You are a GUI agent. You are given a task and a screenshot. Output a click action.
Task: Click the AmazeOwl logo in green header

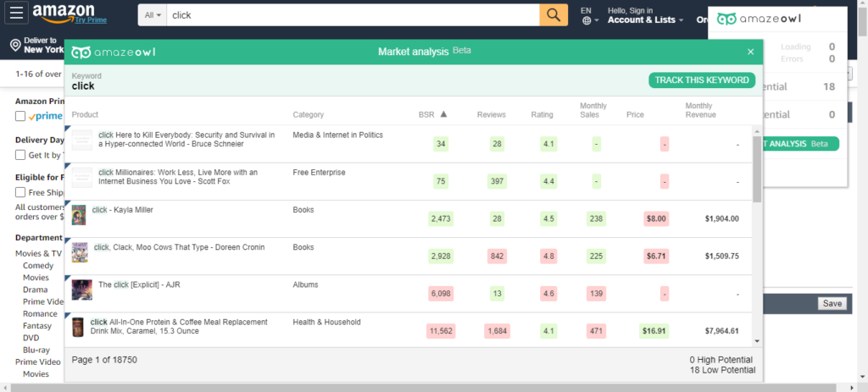point(114,52)
